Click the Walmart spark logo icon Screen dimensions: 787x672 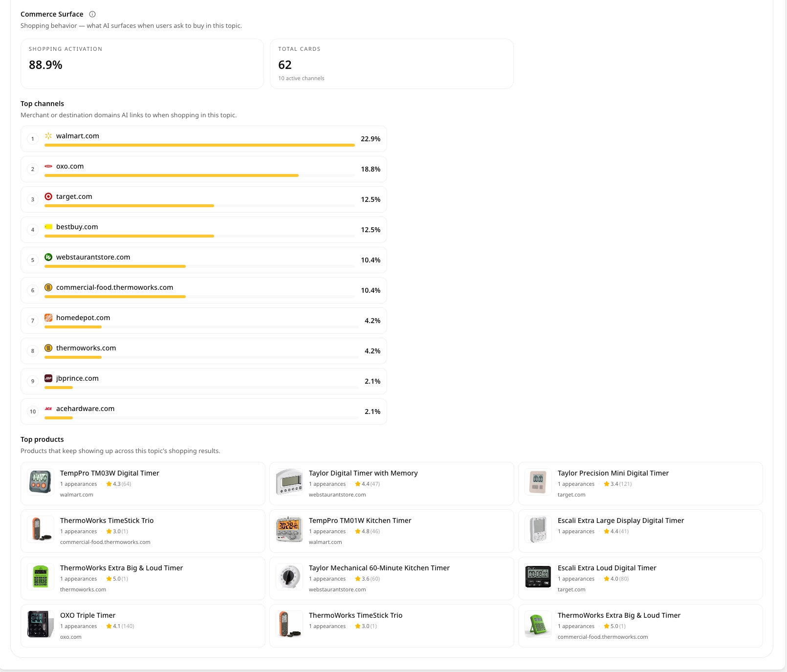48,136
